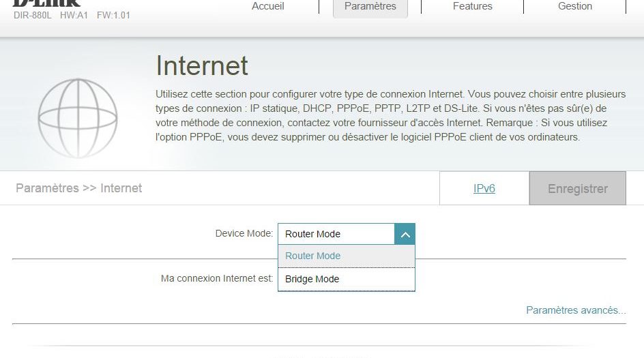Viewport: 644px width, 358px height.
Task: Click the Ma connexion Internet est label
Action: [x=216, y=278]
